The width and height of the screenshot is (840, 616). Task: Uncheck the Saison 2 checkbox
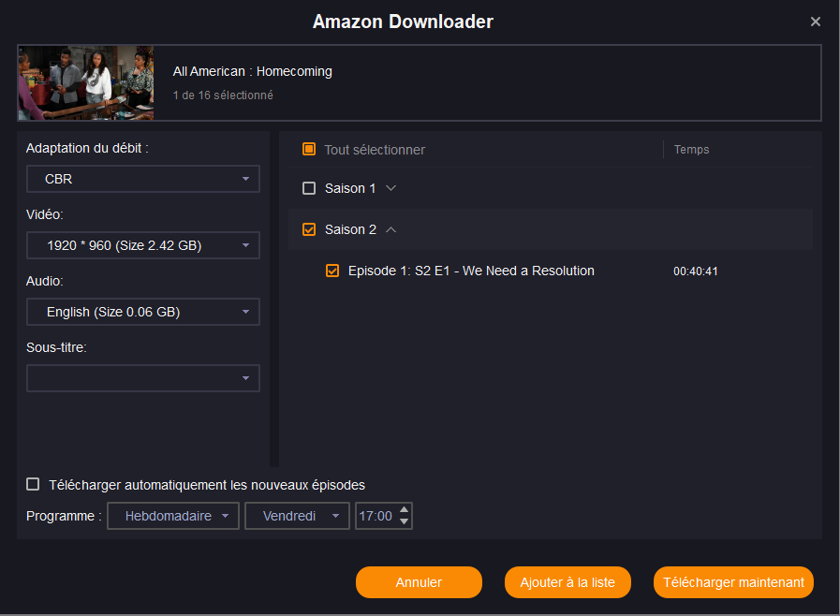[309, 229]
